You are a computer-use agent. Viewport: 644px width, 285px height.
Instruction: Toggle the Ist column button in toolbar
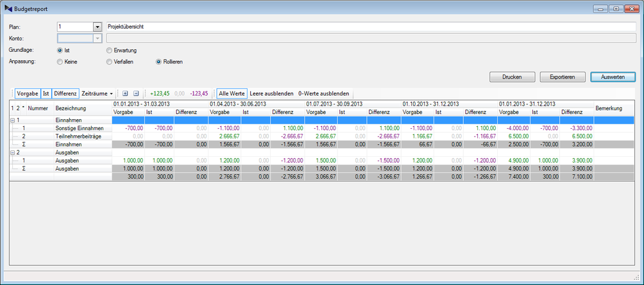pyautogui.click(x=46, y=94)
